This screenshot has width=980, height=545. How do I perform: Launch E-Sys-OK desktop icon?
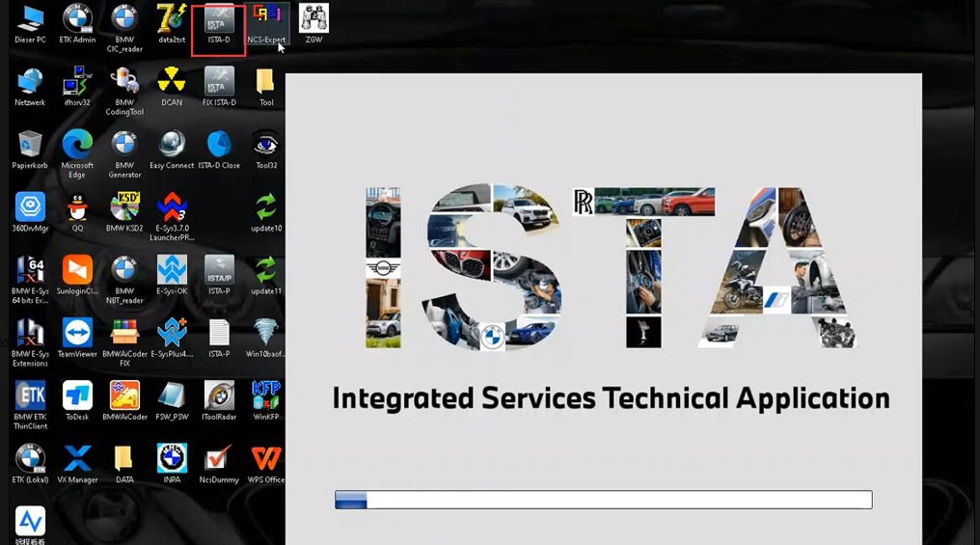172,275
